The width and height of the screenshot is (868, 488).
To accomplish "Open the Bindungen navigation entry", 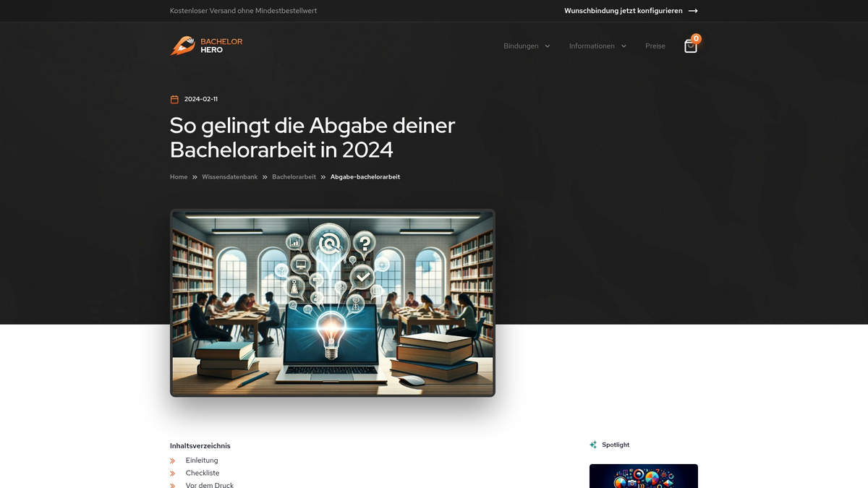I will pos(522,46).
